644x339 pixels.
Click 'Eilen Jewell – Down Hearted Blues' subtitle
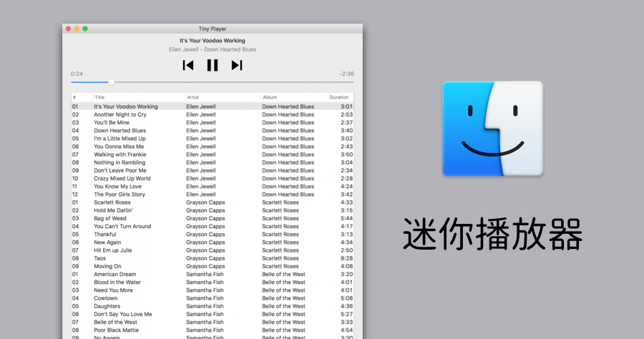213,49
